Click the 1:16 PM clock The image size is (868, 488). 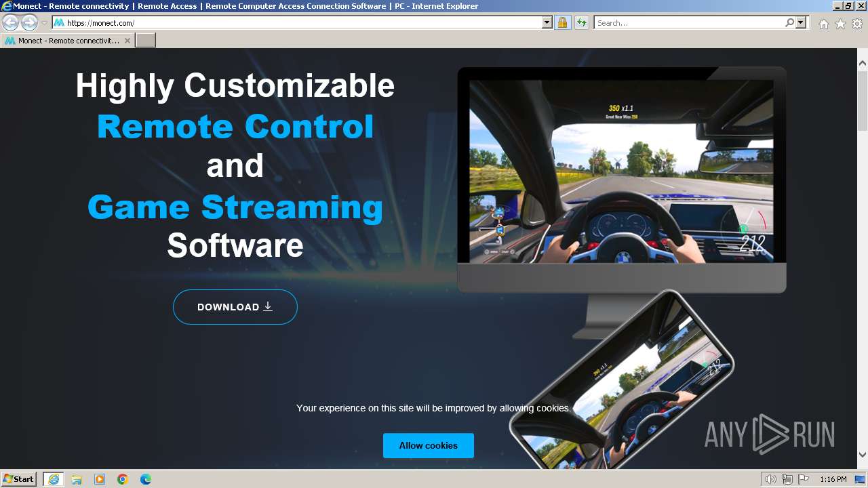[833, 479]
